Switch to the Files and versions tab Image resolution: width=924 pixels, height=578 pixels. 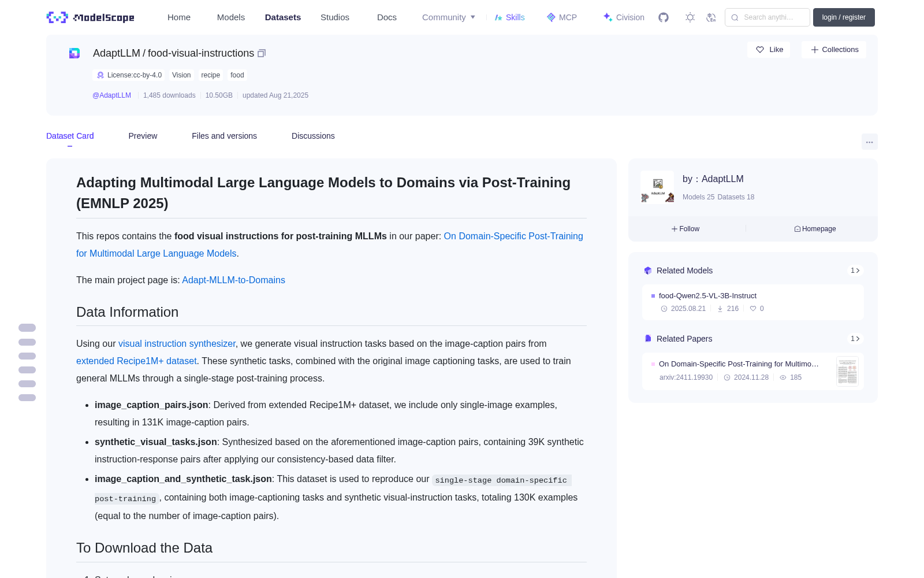click(x=224, y=136)
